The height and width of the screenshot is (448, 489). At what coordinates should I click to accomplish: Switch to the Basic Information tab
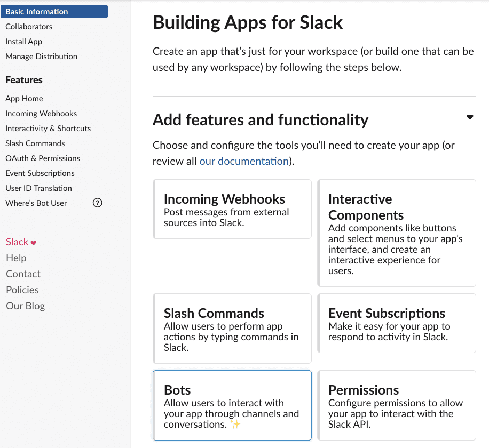click(x=37, y=11)
